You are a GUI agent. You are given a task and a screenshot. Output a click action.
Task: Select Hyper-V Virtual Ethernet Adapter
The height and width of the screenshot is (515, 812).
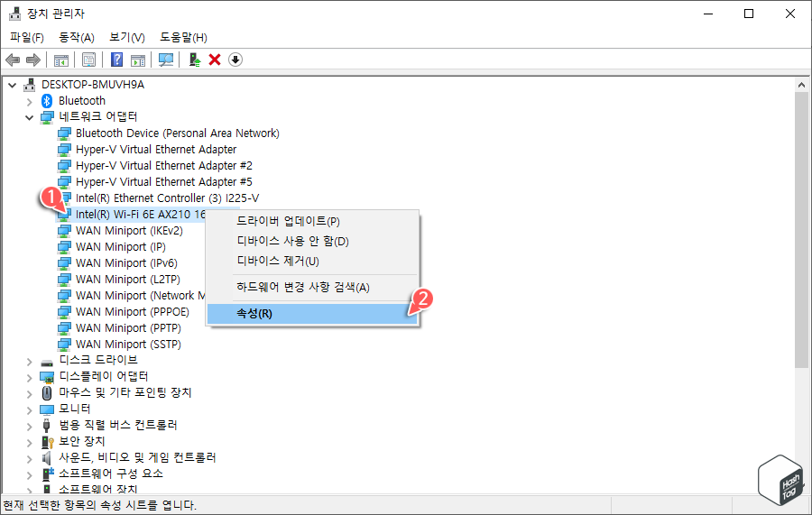click(x=156, y=150)
